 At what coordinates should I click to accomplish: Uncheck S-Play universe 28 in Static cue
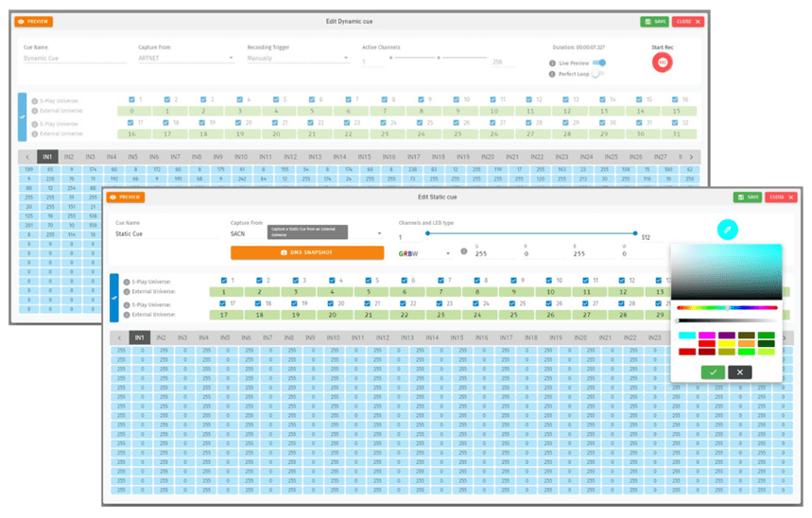click(x=621, y=303)
